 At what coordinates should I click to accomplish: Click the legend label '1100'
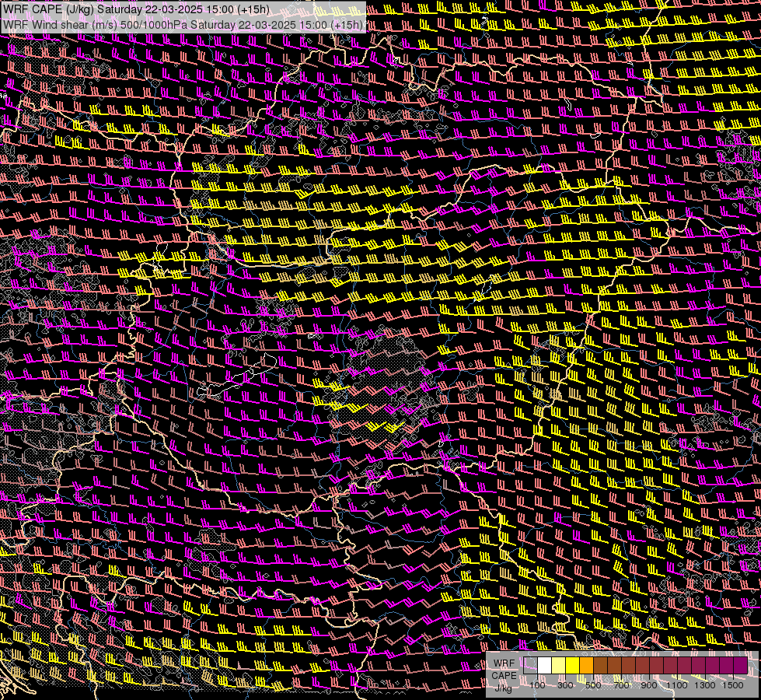(676, 685)
